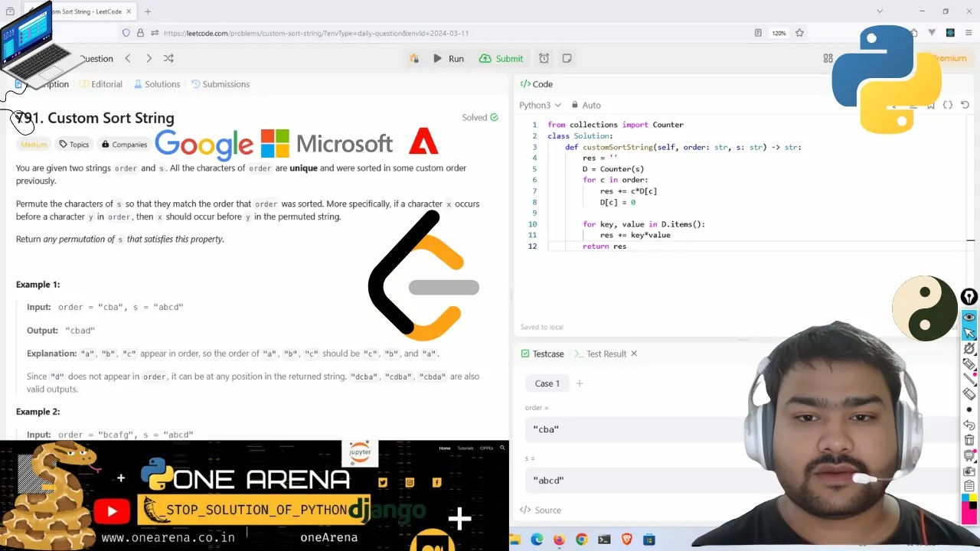Image resolution: width=980 pixels, height=551 pixels.
Task: Bookmark this page with the star
Action: (799, 33)
